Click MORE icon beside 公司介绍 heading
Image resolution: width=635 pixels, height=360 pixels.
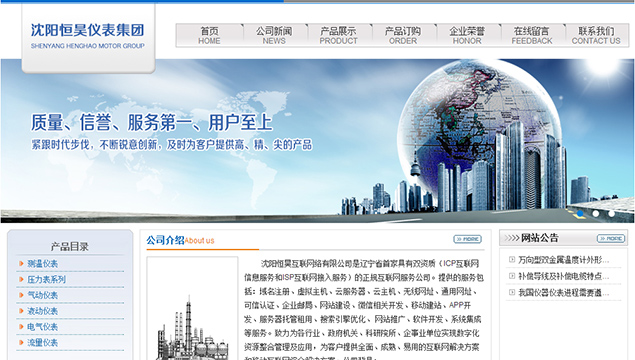[x=467, y=239]
